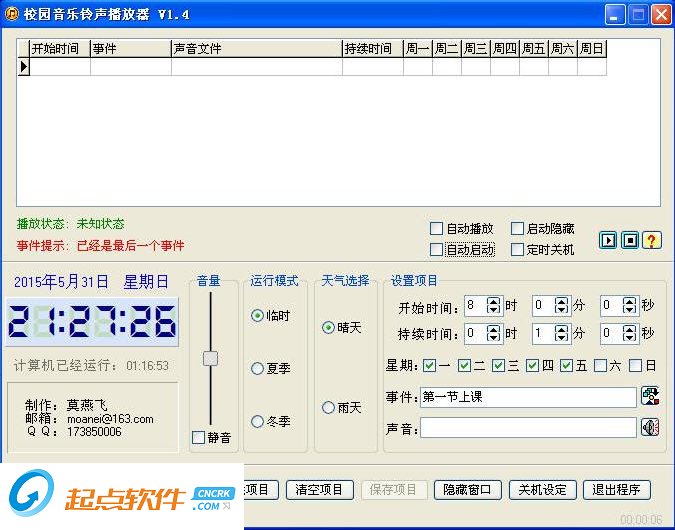Adjust duration hour spinner

(x=493, y=333)
